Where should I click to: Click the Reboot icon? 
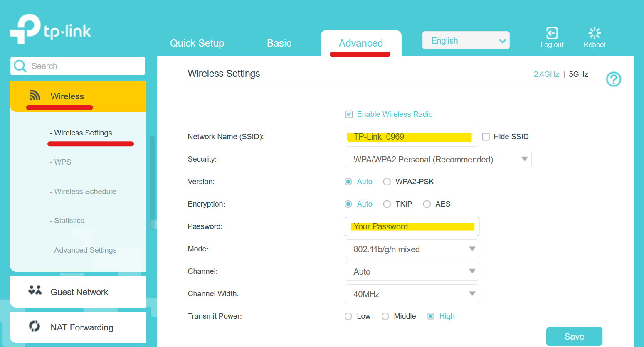[595, 32]
